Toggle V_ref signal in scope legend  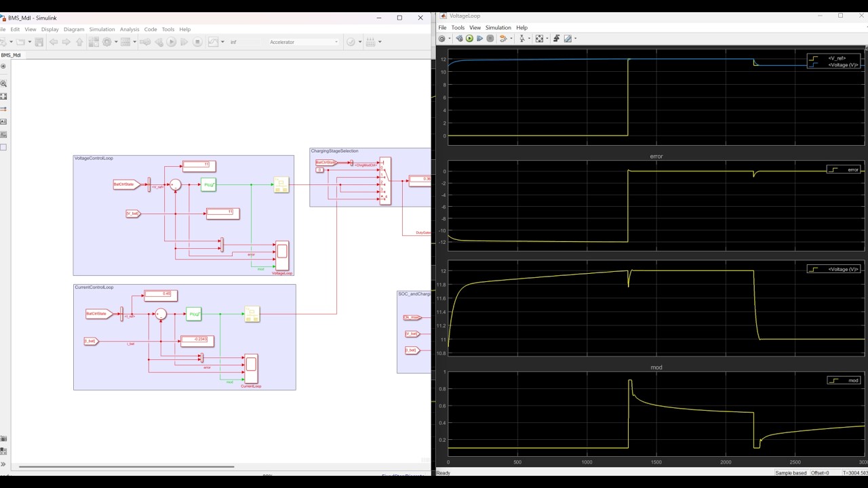(835, 58)
